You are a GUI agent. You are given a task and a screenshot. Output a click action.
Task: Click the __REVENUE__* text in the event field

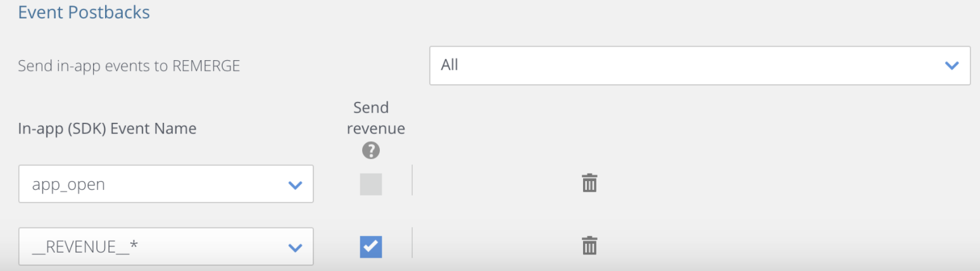[x=85, y=247]
